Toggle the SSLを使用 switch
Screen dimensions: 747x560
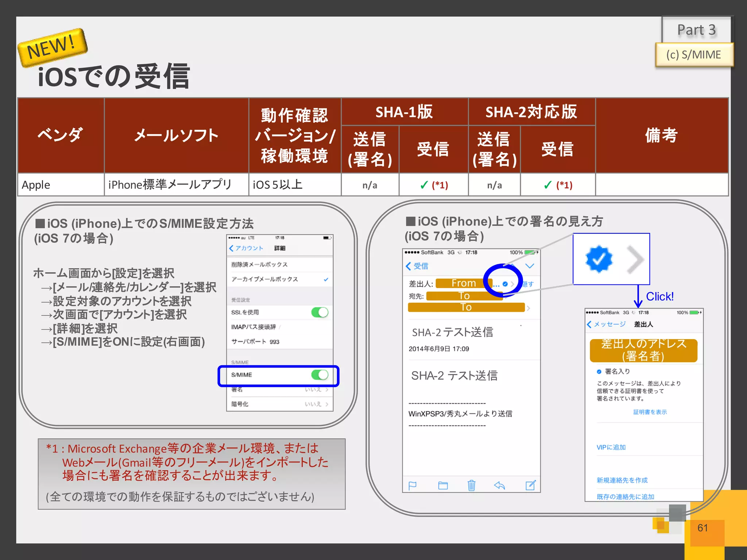(320, 312)
